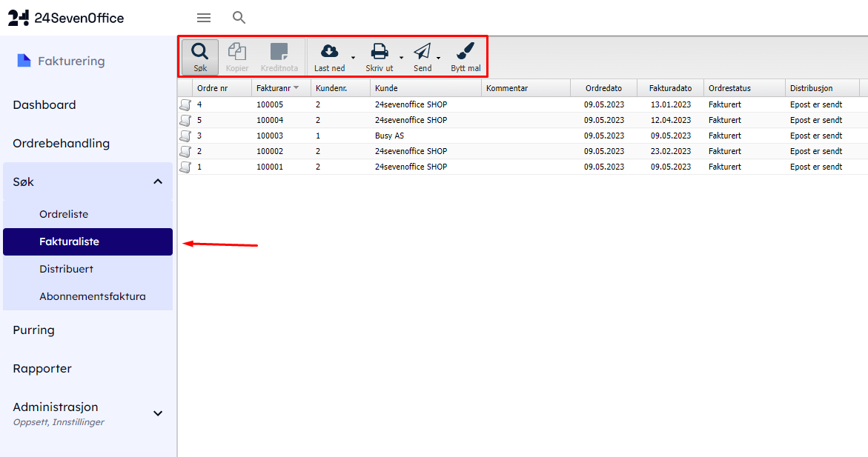This screenshot has width=868, height=457.
Task: Navigate to Rapporter
Action: coord(42,368)
